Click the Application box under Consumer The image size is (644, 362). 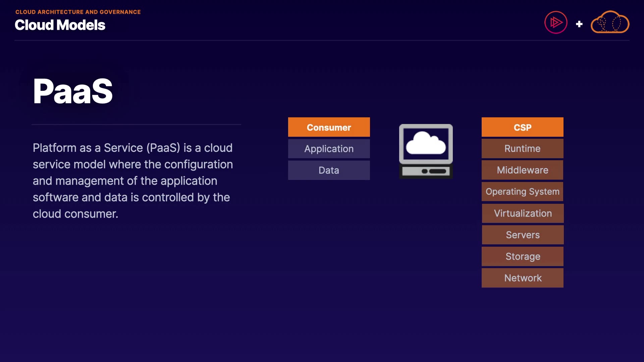pos(329,149)
